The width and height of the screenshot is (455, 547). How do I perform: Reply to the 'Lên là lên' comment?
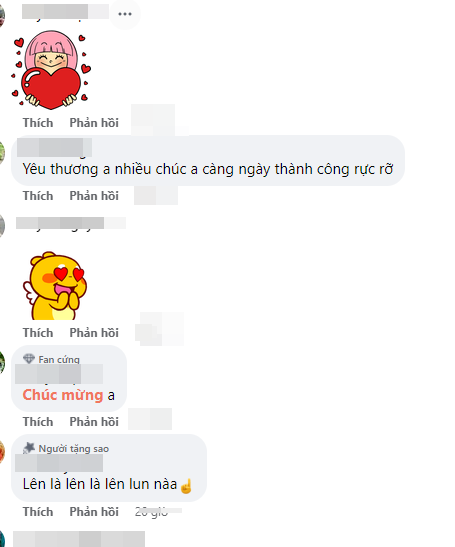pyautogui.click(x=94, y=512)
